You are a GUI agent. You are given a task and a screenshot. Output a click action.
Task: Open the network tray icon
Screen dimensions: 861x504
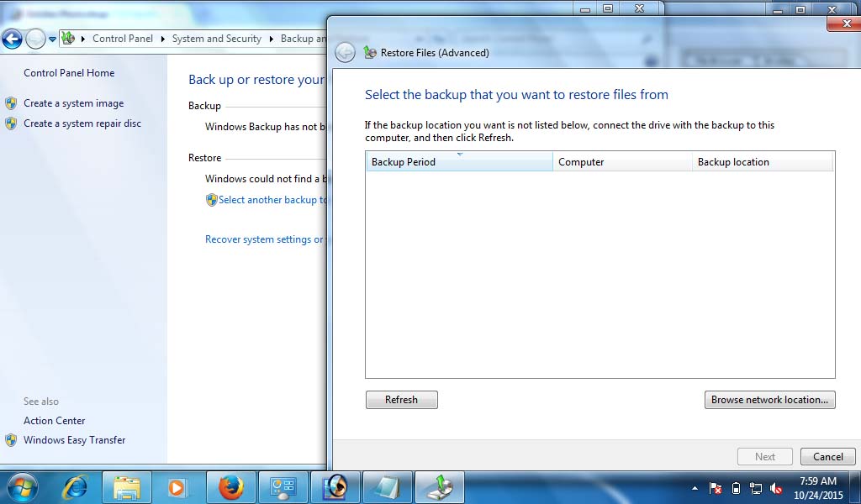[756, 487]
